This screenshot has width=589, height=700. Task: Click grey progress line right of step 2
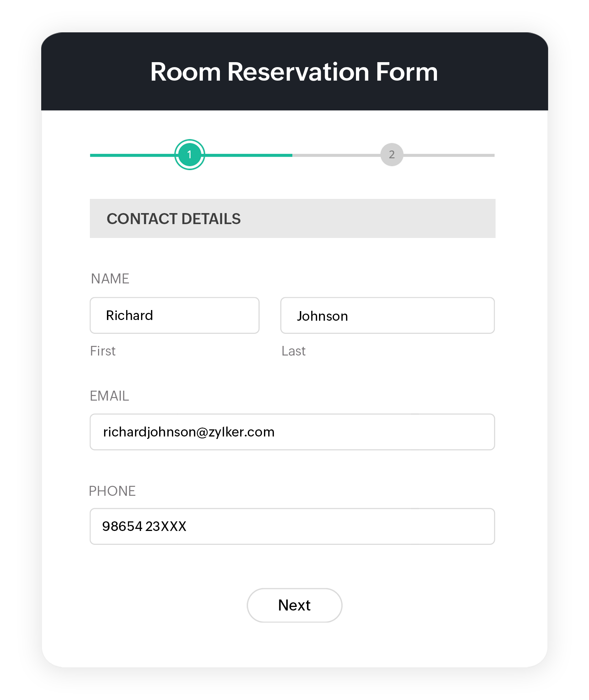449,155
